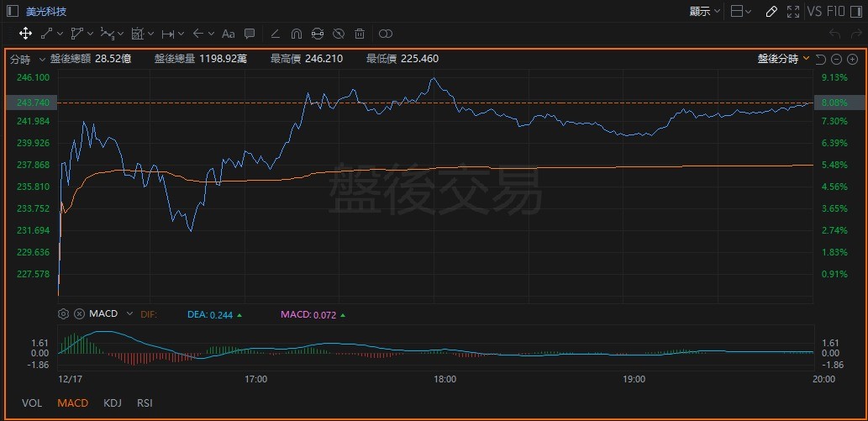Expand polygon tool options arrow
868x421 pixels.
[x=90, y=34]
